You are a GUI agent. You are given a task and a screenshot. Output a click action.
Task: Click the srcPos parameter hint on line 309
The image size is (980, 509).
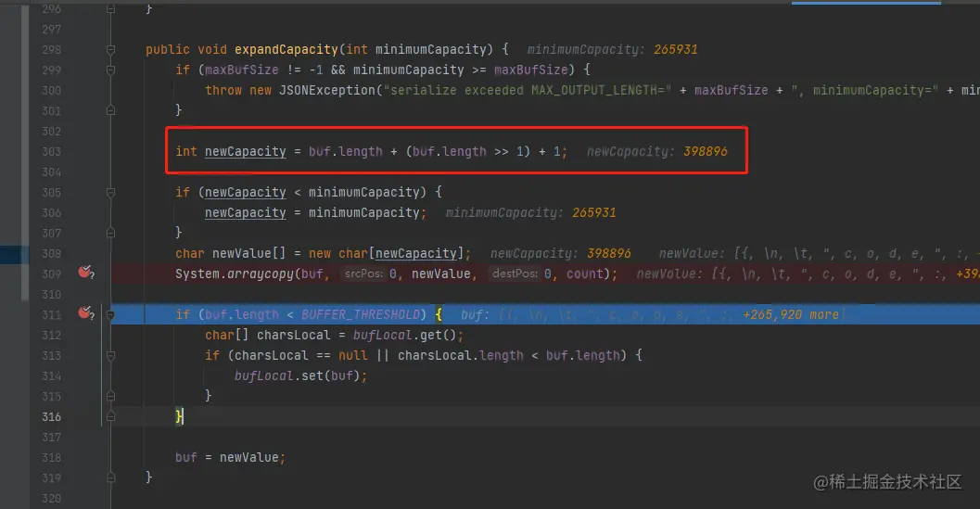(x=363, y=274)
